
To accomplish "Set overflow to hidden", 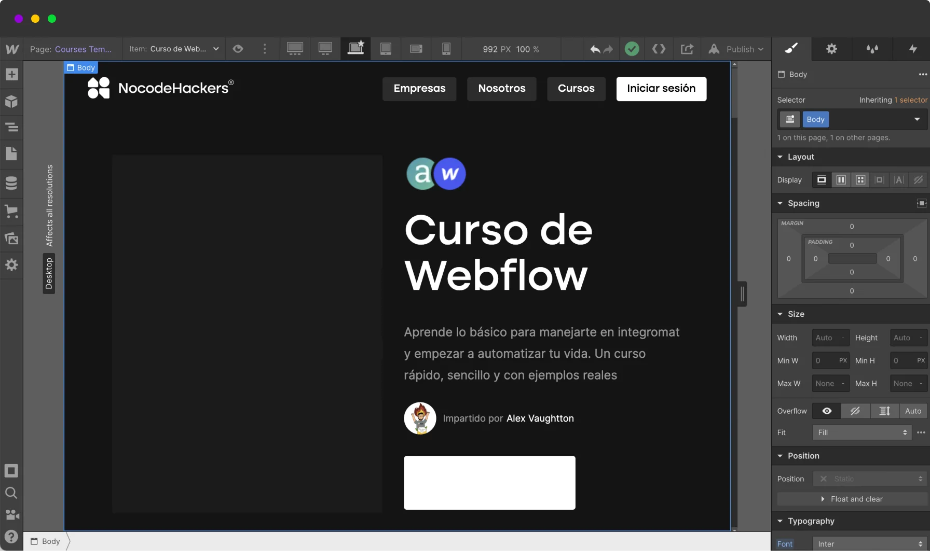I will point(855,411).
